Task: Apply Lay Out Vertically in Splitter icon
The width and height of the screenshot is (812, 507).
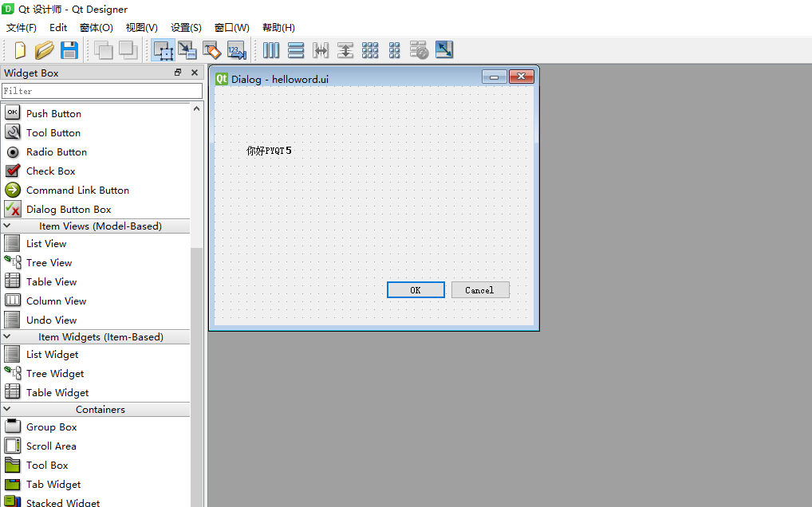Action: click(x=345, y=50)
